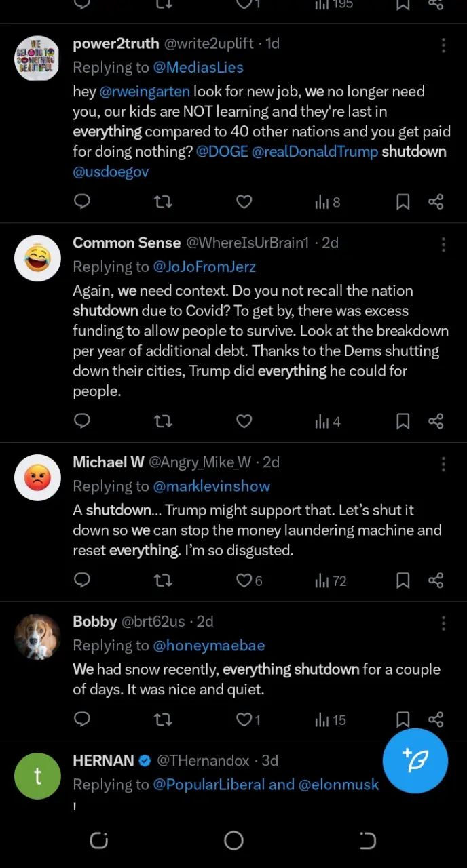This screenshot has height=868, width=467.
Task: View analytics showing 72 views
Action: (331, 580)
